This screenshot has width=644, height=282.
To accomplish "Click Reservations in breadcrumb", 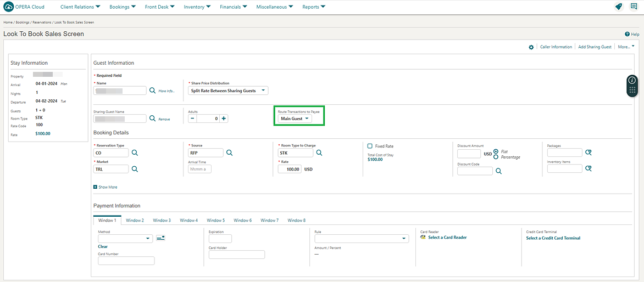I will pyautogui.click(x=41, y=22).
